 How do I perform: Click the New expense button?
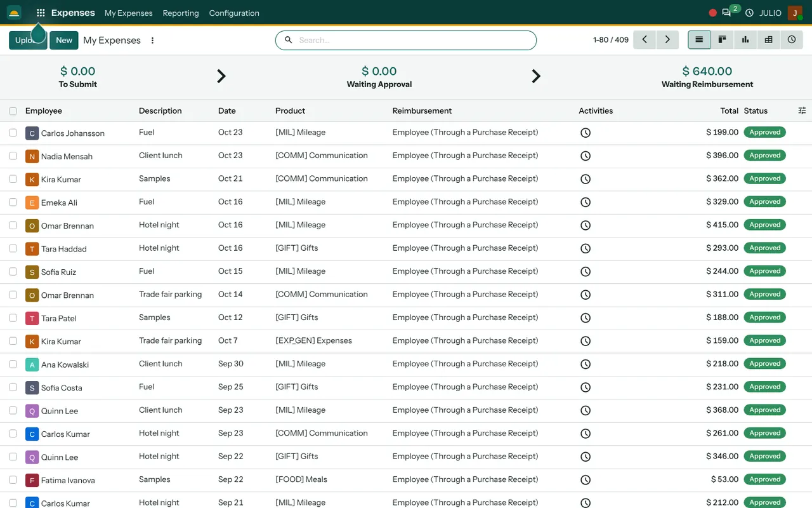(64, 40)
